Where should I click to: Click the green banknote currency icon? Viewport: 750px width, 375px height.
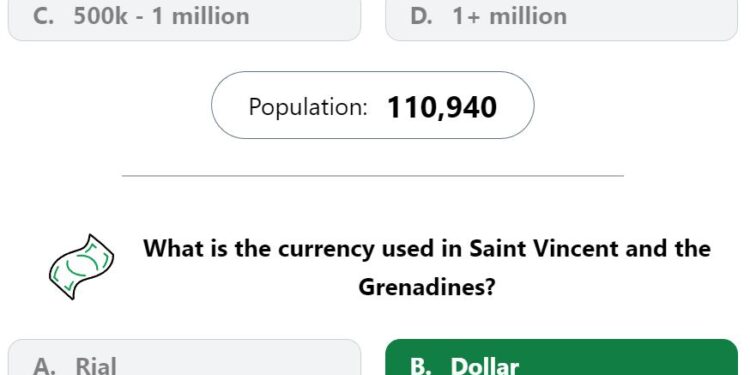(81, 267)
